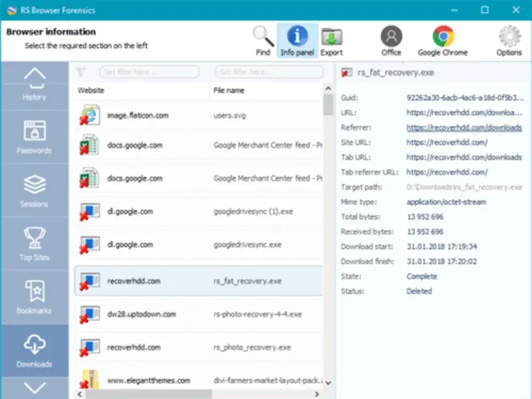
Task: Click the Guid value in info panel
Action: 465,98
